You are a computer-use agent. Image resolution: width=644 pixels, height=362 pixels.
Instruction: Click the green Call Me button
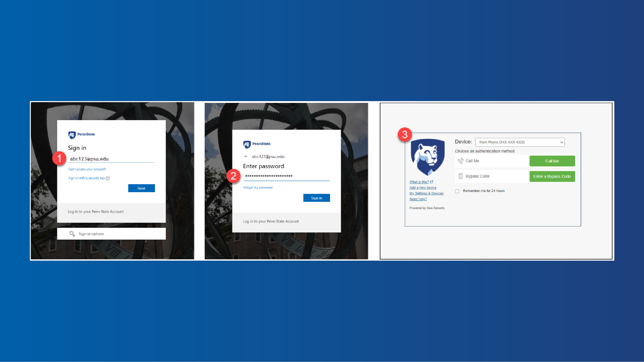pyautogui.click(x=552, y=161)
